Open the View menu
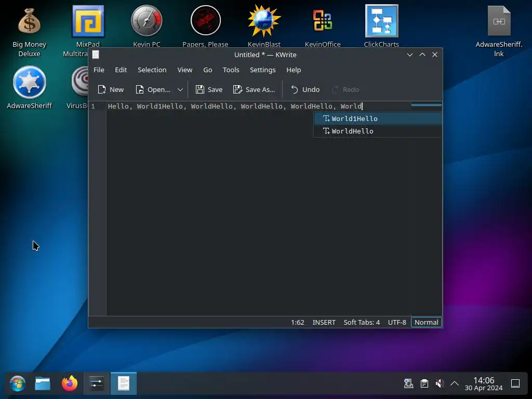The image size is (532, 399). coord(184,70)
